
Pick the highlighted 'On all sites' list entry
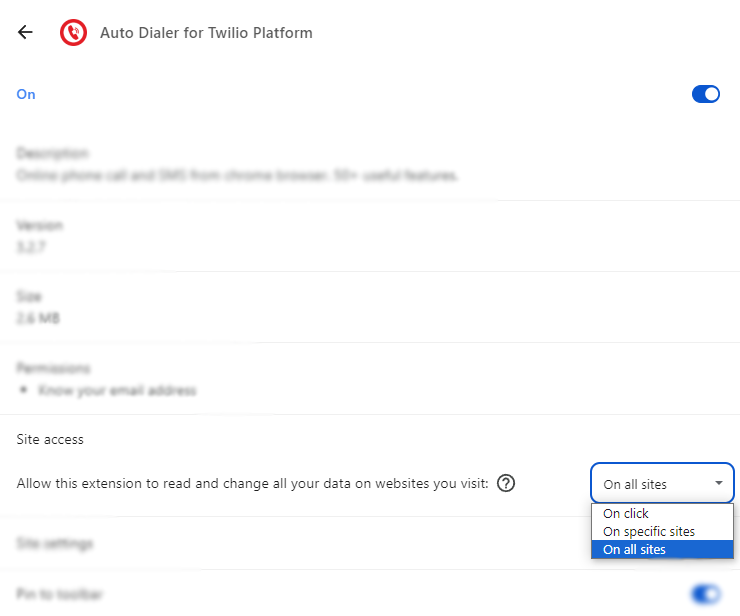pyautogui.click(x=634, y=549)
